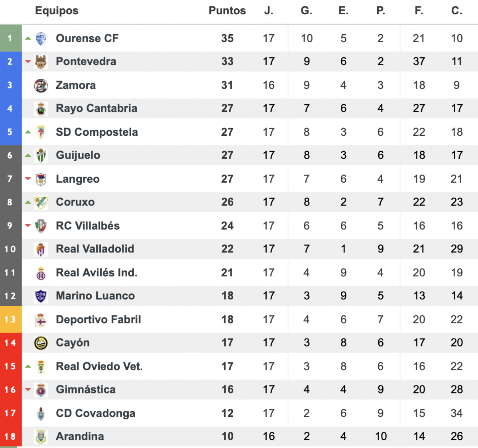Click the Equipos column header
This screenshot has height=448, width=478.
point(57,11)
